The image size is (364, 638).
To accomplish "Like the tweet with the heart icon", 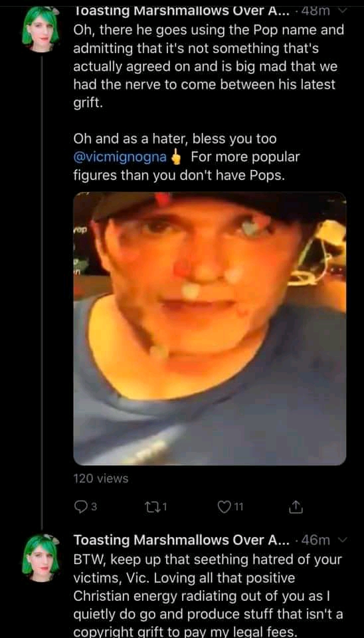I will pos(224,507).
